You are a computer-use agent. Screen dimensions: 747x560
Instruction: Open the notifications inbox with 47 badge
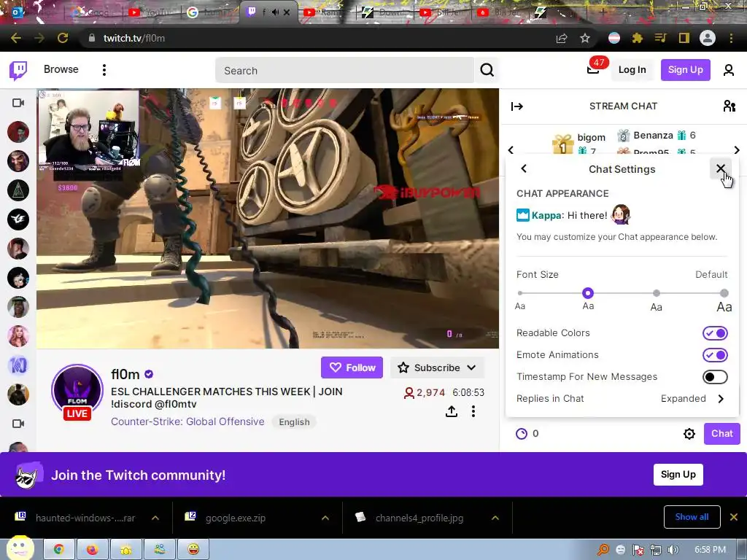point(593,69)
